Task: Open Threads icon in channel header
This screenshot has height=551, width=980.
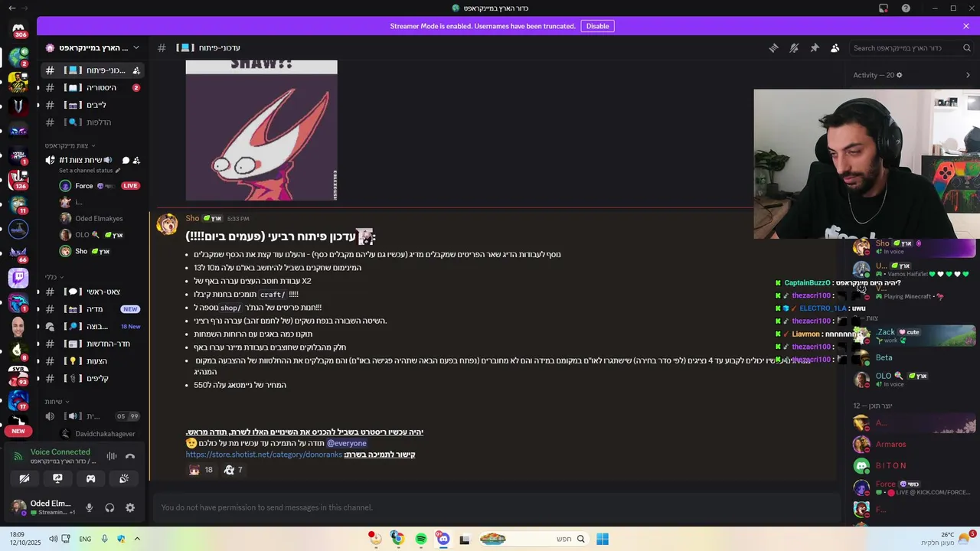Action: [x=773, y=47]
